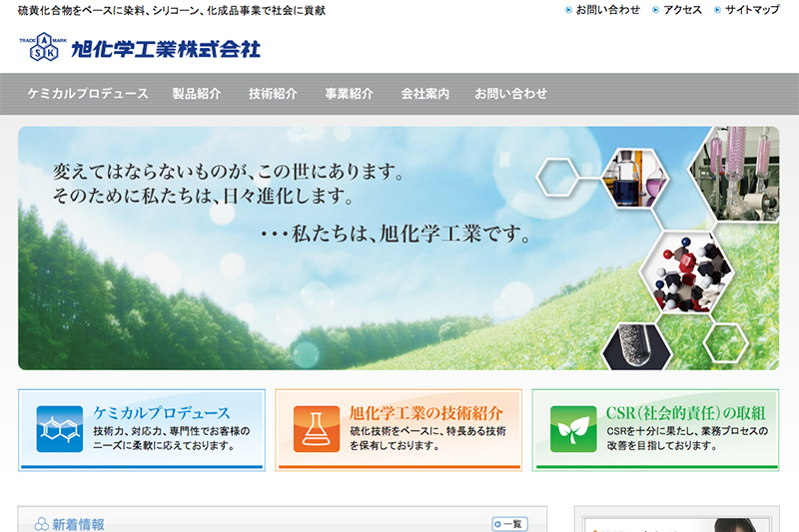Click the test tube hexagon image in hero
The width and height of the screenshot is (799, 532).
click(x=636, y=346)
